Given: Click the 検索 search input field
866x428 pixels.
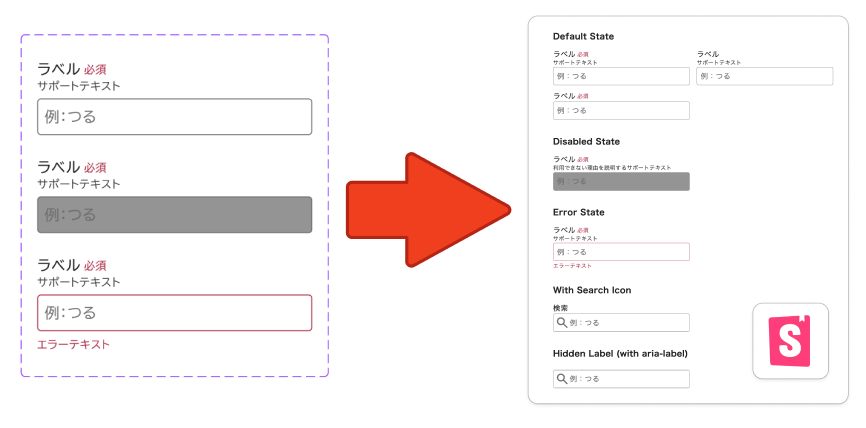Looking at the screenshot, I should 621,323.
